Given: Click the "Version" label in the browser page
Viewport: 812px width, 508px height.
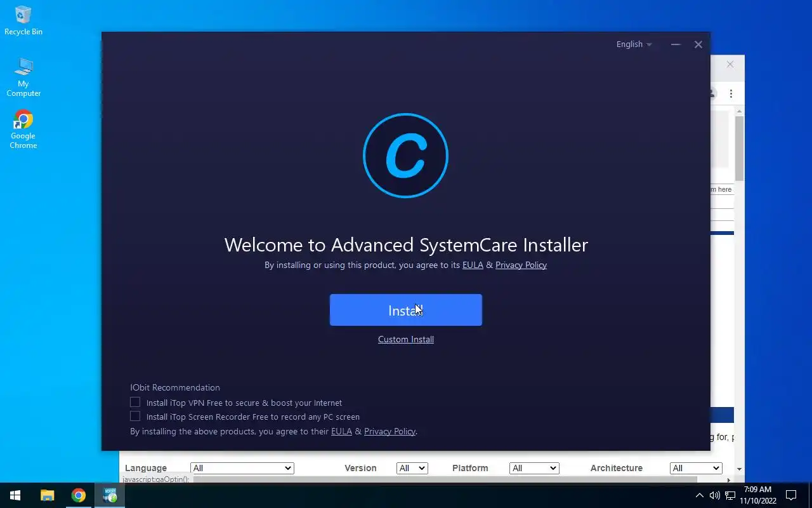Looking at the screenshot, I should click(x=360, y=468).
